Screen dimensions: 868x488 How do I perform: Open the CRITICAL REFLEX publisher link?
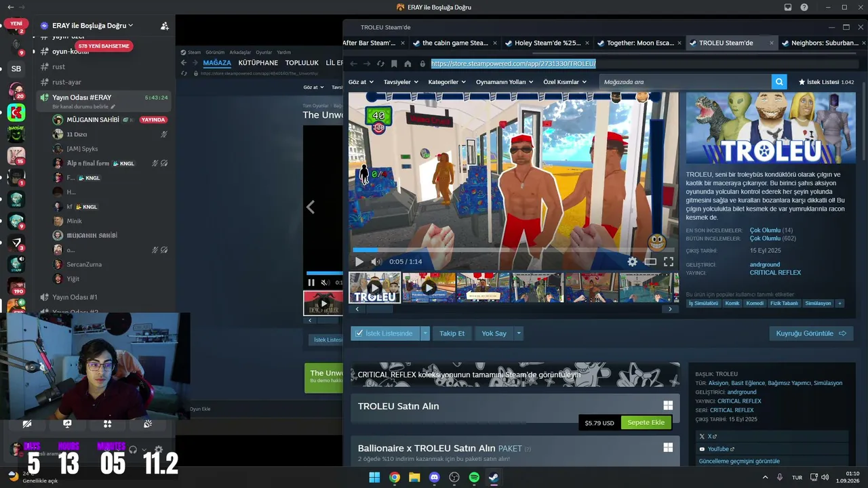point(775,272)
